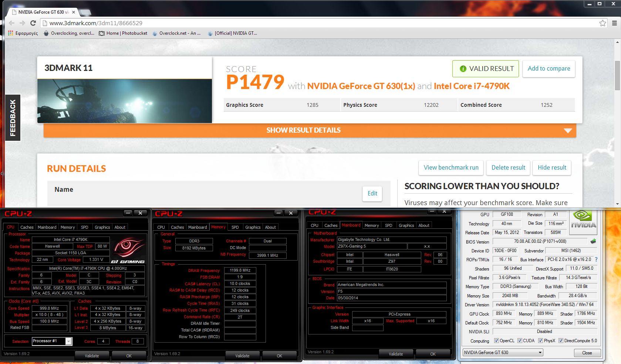This screenshot has width=621, height=364.
Task: Click the Graphics Score value 1285
Action: pos(313,105)
